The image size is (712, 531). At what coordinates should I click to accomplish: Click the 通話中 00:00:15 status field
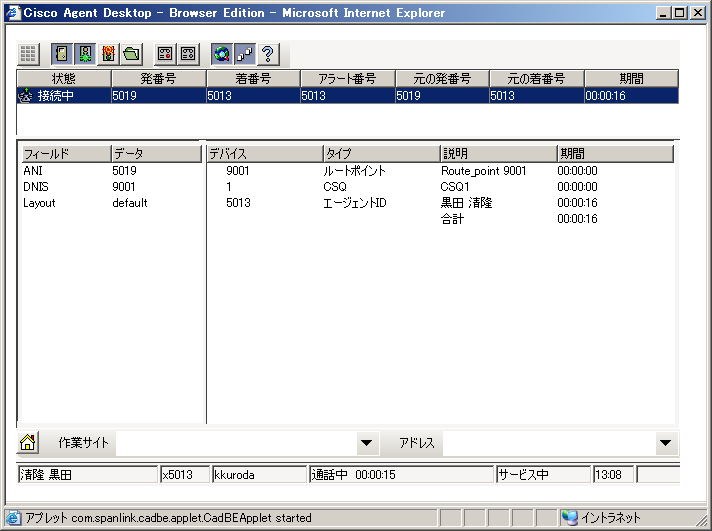(x=401, y=475)
